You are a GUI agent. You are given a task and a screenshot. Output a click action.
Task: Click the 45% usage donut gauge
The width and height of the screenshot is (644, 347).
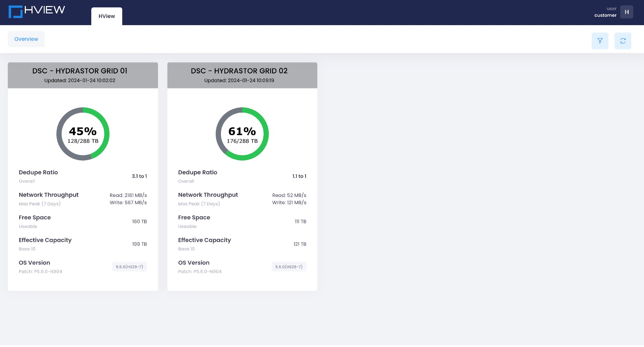83,134
